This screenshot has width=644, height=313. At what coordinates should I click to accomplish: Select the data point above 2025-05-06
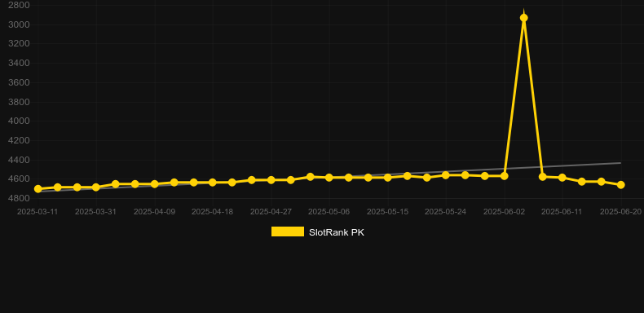click(329, 178)
